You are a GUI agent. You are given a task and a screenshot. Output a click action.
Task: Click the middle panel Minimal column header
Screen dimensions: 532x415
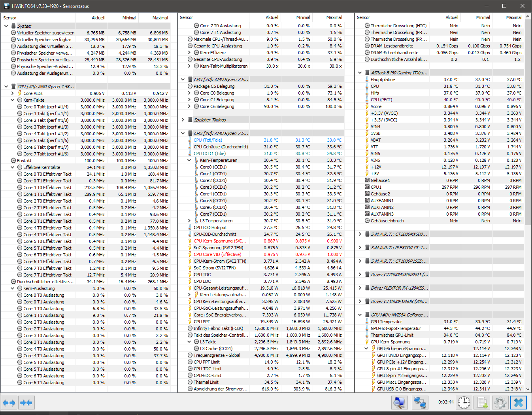296,17
